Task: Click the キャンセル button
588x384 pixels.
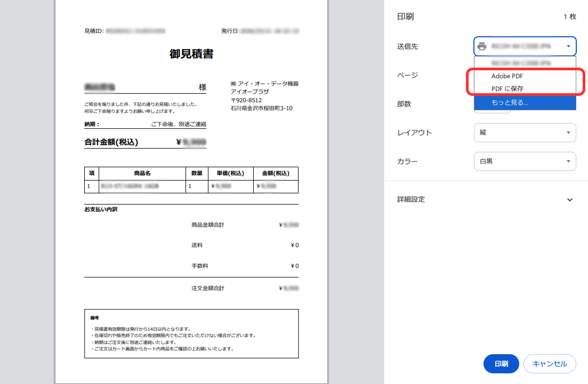Action: tap(550, 364)
